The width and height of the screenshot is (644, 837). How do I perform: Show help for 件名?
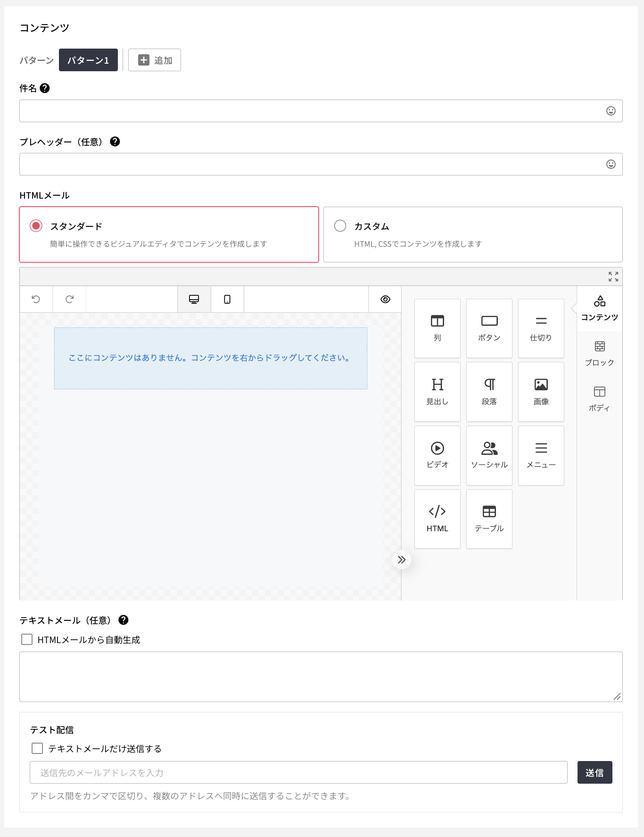tap(45, 88)
